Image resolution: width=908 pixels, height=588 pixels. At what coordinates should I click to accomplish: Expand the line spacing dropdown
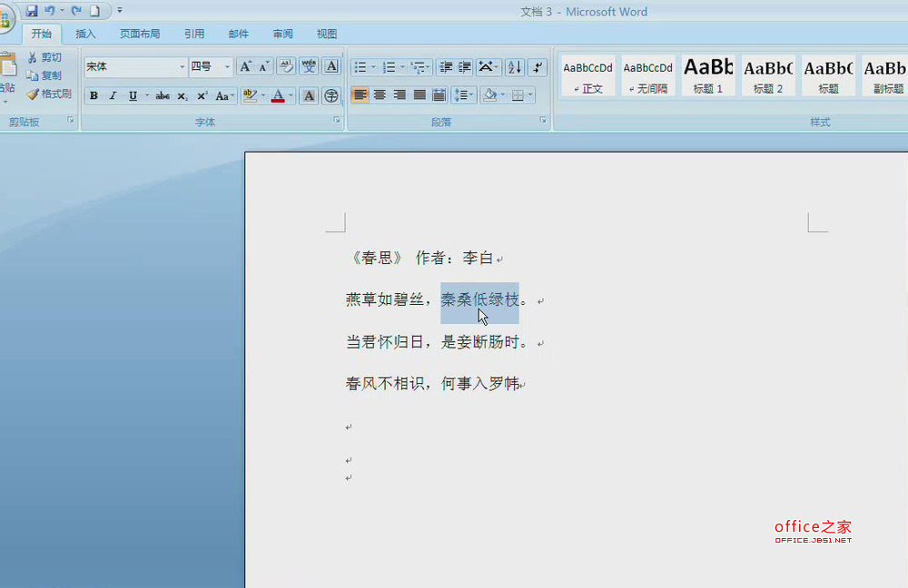[471, 95]
